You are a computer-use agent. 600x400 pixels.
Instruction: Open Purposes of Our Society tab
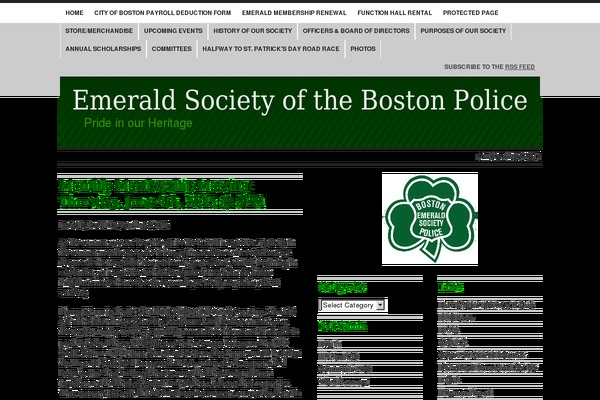[x=463, y=31]
